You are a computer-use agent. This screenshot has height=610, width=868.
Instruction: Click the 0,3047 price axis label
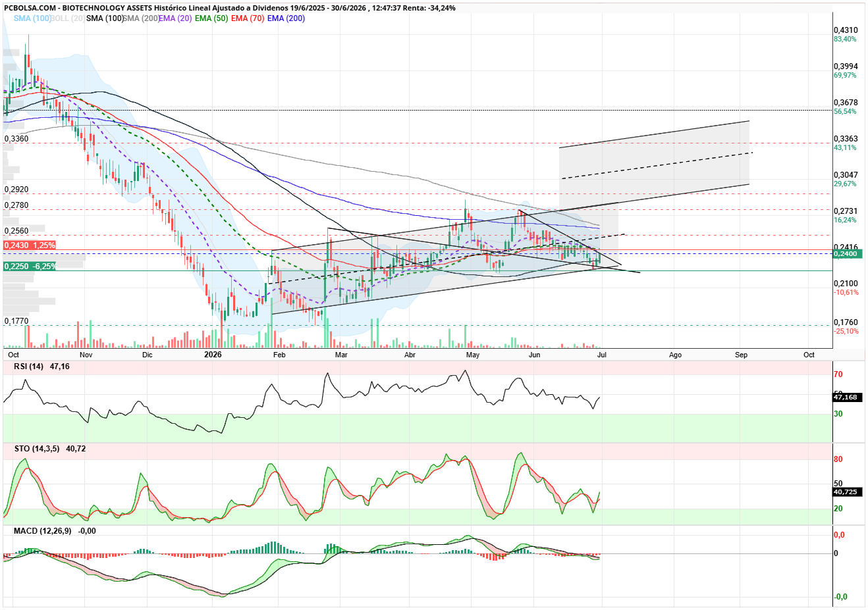click(x=846, y=175)
